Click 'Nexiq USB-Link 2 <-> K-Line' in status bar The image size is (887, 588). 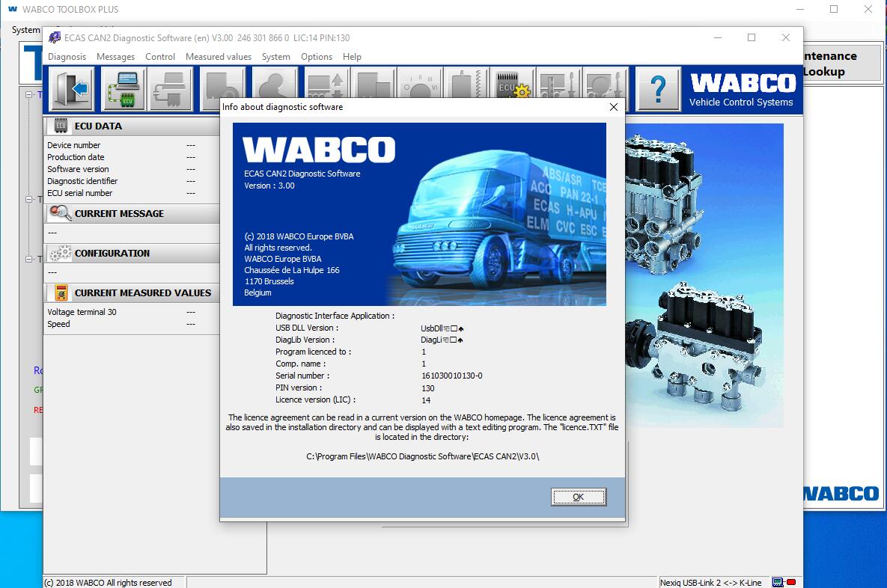(x=710, y=582)
